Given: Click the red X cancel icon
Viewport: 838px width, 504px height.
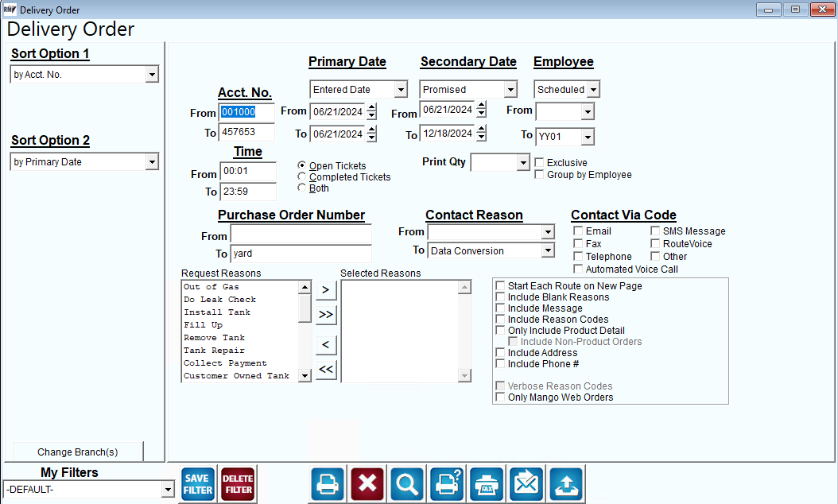Looking at the screenshot, I should click(367, 484).
